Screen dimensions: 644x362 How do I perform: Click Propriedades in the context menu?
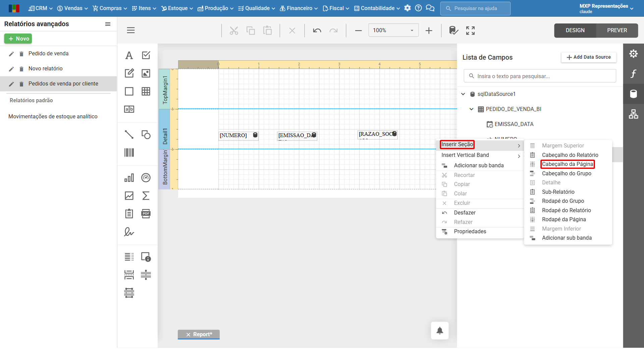point(470,232)
